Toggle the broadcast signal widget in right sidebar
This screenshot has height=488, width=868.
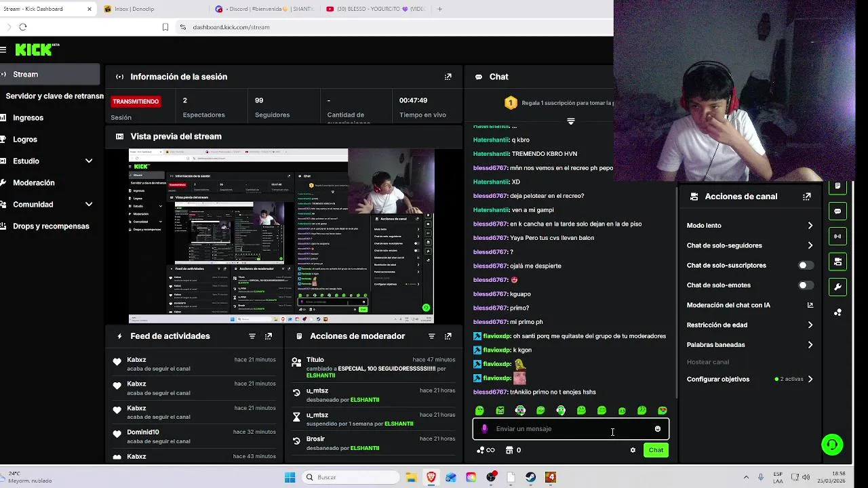(x=837, y=237)
